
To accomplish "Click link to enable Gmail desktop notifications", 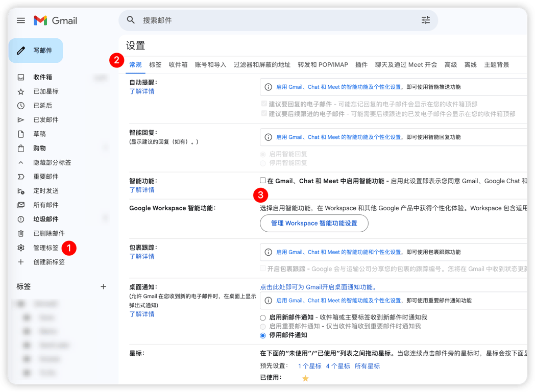I will [320, 287].
